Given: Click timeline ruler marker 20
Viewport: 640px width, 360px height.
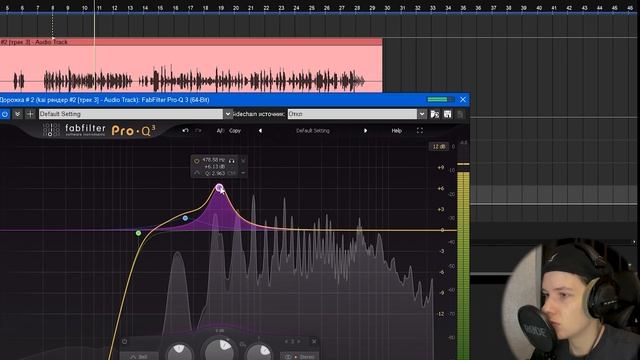Looking at the screenshot, I should pos(236,8).
